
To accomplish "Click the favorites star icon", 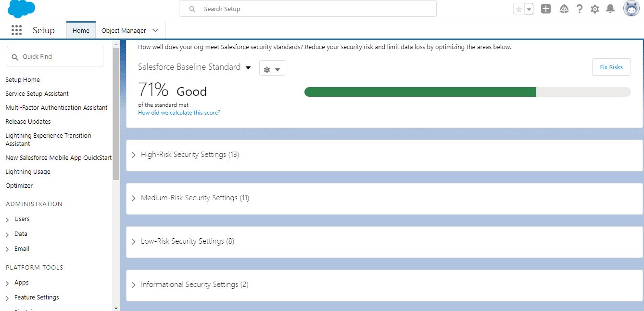I will tap(519, 8).
